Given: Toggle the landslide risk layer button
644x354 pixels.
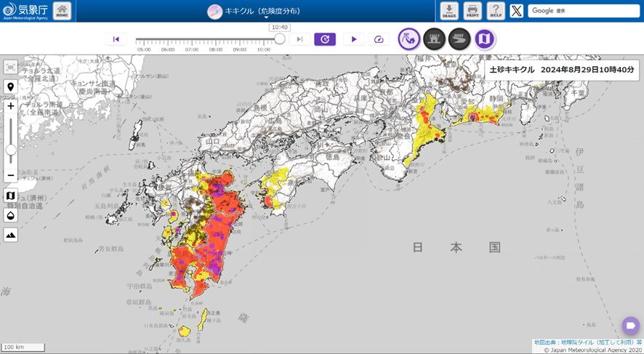Looking at the screenshot, I should coord(409,39).
